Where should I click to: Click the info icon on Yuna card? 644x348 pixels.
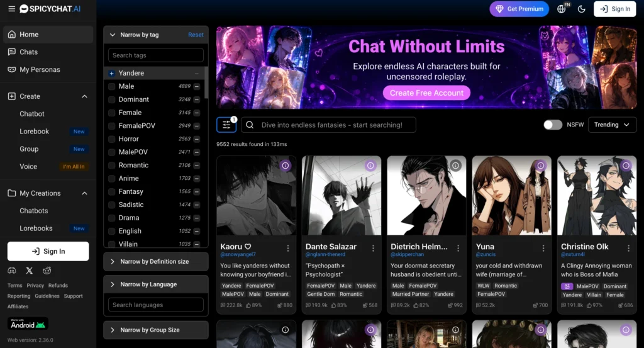click(541, 166)
